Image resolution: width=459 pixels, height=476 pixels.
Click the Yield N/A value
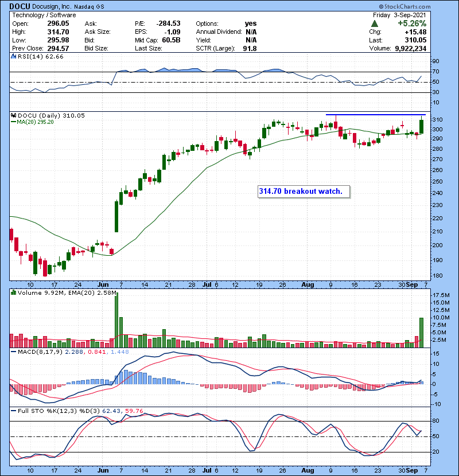[x=251, y=40]
